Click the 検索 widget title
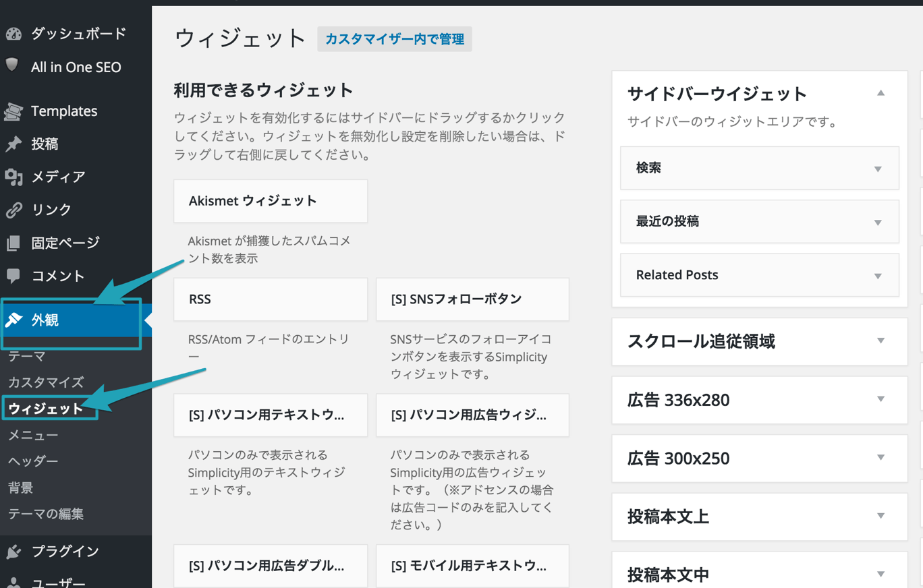Viewport: 923px width, 588px height. pyautogui.click(x=648, y=168)
